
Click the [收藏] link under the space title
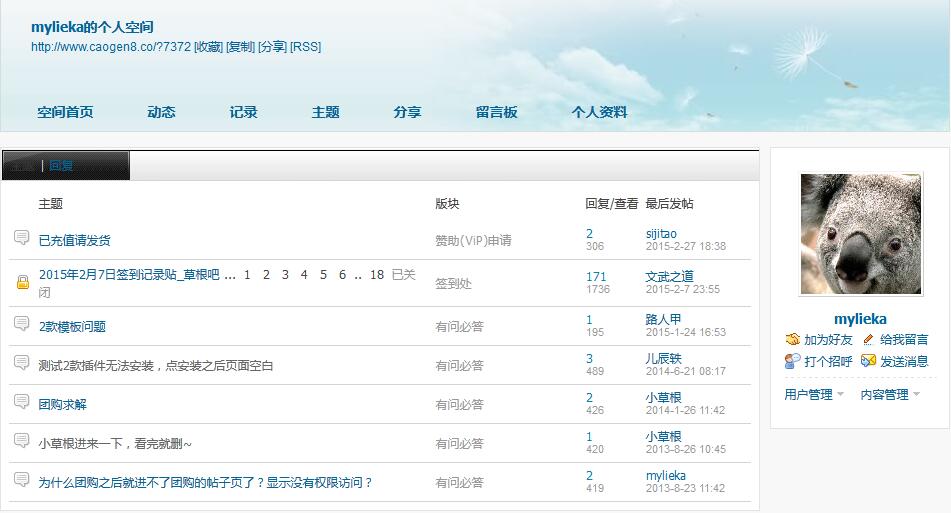coord(208,47)
